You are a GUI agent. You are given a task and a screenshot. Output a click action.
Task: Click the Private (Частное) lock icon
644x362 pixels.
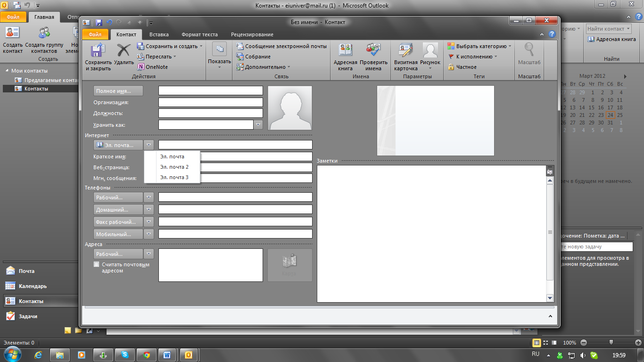[451, 67]
